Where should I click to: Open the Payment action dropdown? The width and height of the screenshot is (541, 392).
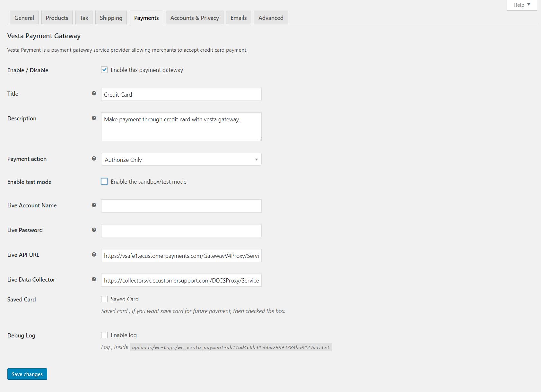coord(181,159)
